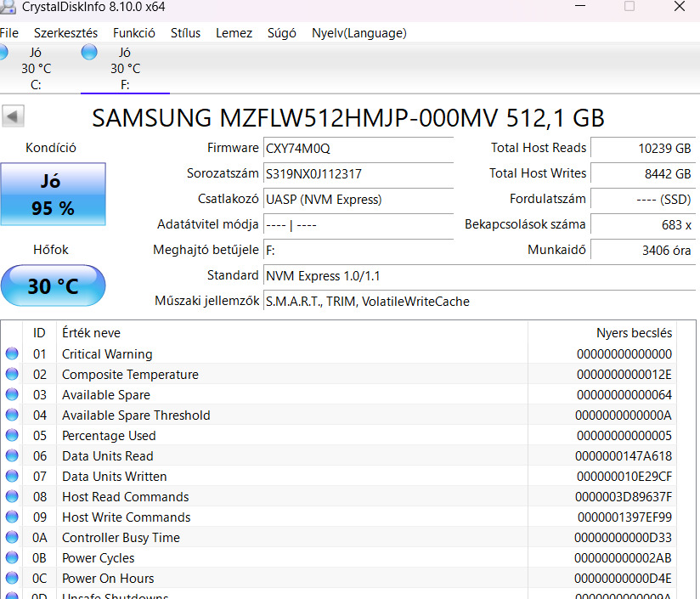Click status orb for Controller Busy Time row
The width and height of the screenshot is (700, 599).
tap(12, 538)
